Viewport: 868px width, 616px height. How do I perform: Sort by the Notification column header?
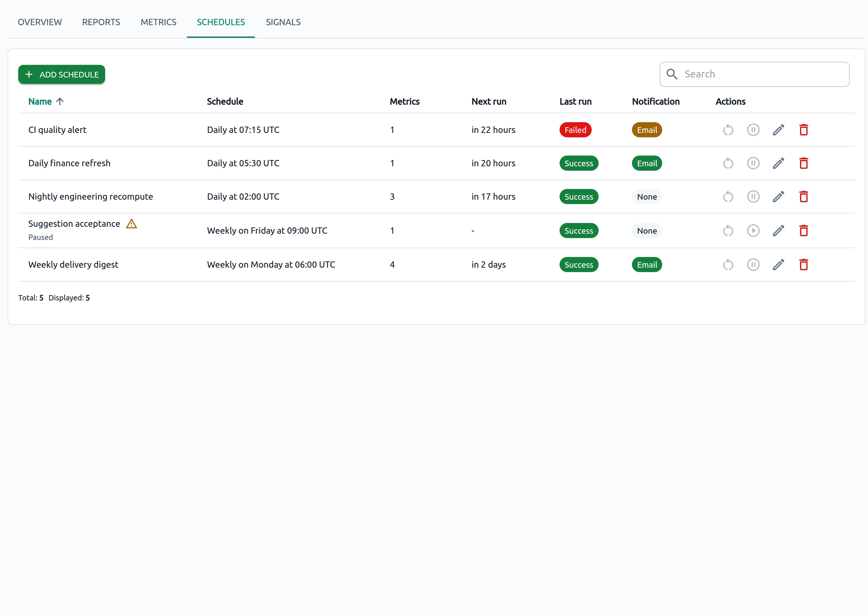(x=656, y=102)
